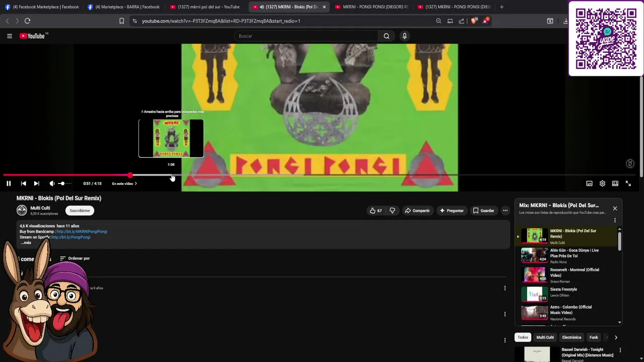This screenshot has height=362, width=644.
Task: Switch to the 'mkrni pol del sur - YouTube' tab
Action: click(x=206, y=7)
